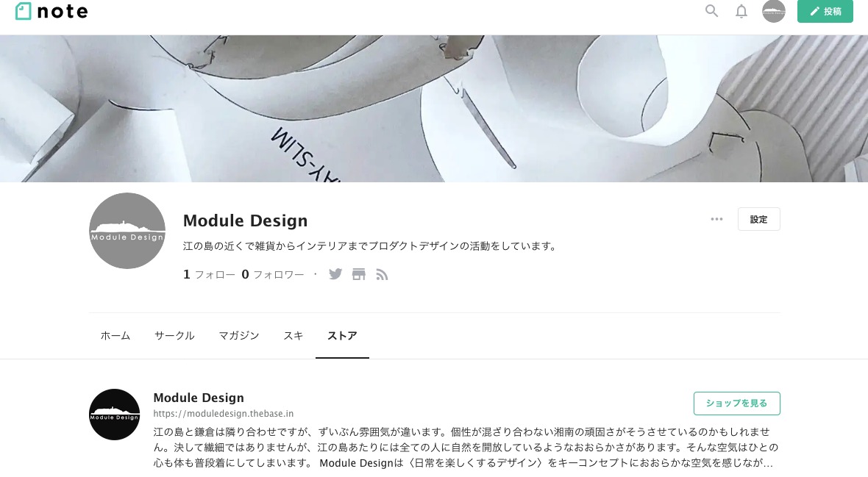Open the three-dot more options menu
The height and width of the screenshot is (477, 868).
pos(716,219)
